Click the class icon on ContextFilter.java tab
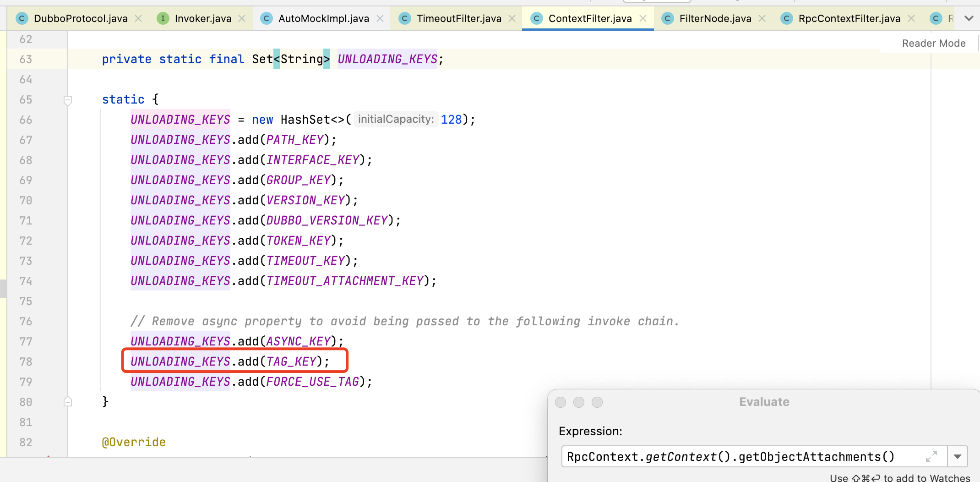The width and height of the screenshot is (980, 482). (536, 18)
